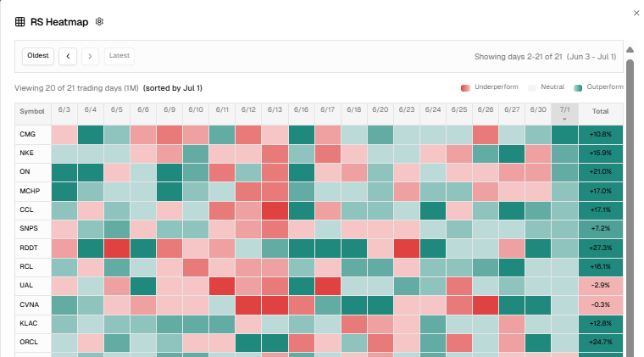Click the RDDT heatmap cell for 6/5

[117, 248]
